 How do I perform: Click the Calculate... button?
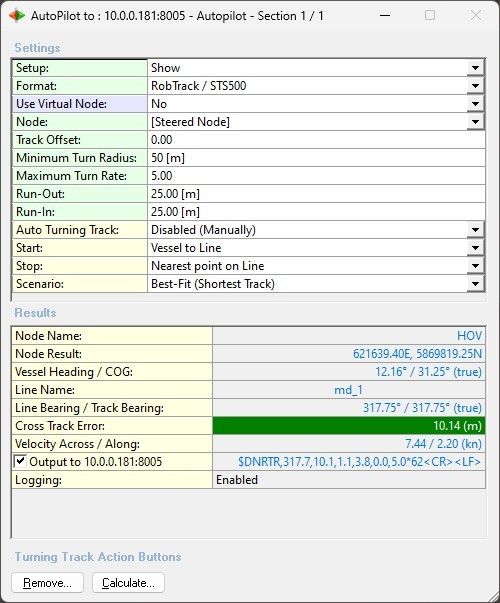(128, 583)
